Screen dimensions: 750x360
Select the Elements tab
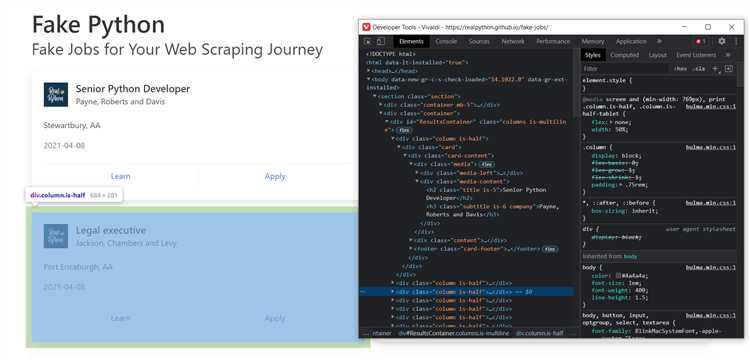pyautogui.click(x=411, y=42)
